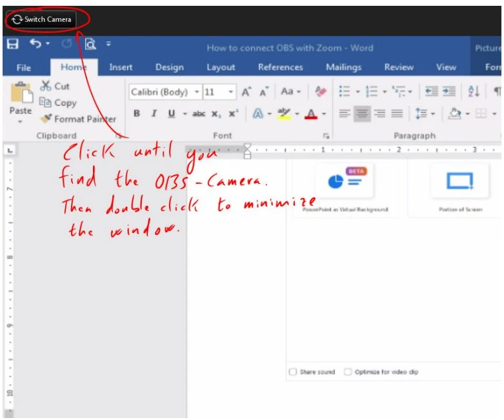Expand the font size dropdown
The image size is (504, 420).
(x=232, y=92)
